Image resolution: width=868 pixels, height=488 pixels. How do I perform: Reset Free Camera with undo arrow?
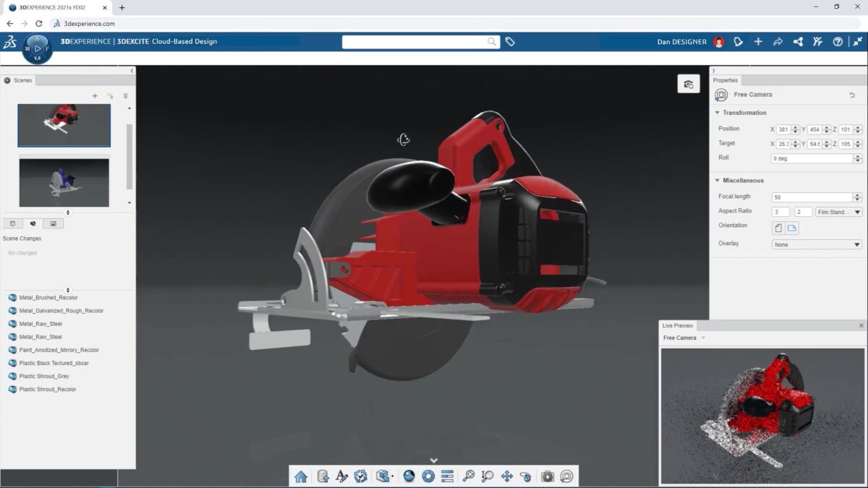[852, 95]
